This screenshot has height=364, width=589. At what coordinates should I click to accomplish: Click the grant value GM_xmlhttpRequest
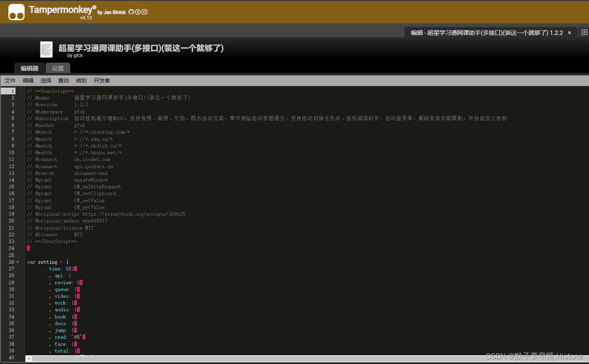98,187
